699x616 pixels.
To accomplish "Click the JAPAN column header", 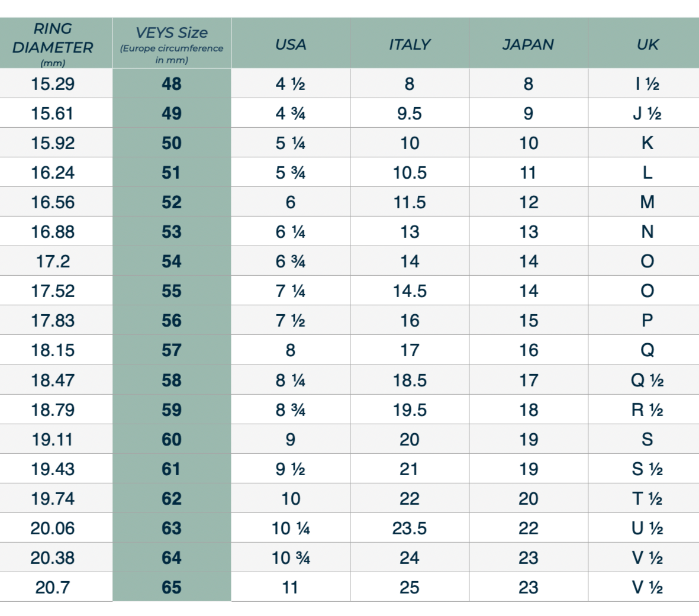I will [528, 44].
